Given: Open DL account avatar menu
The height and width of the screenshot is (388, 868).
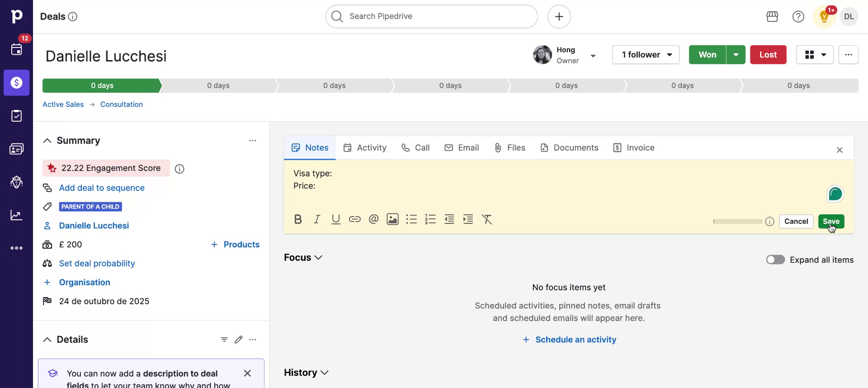Looking at the screenshot, I should [849, 17].
